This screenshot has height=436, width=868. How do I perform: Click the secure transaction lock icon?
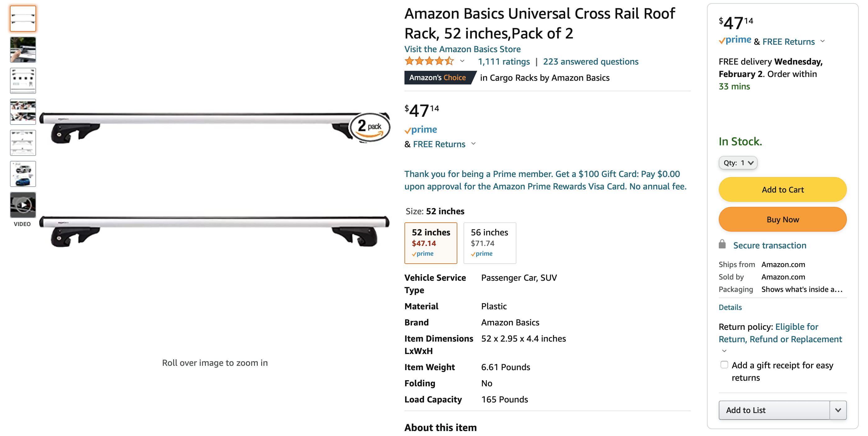722,244
